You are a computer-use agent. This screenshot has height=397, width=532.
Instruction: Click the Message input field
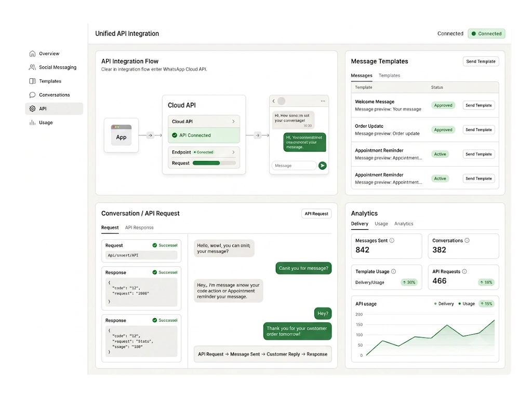point(294,166)
